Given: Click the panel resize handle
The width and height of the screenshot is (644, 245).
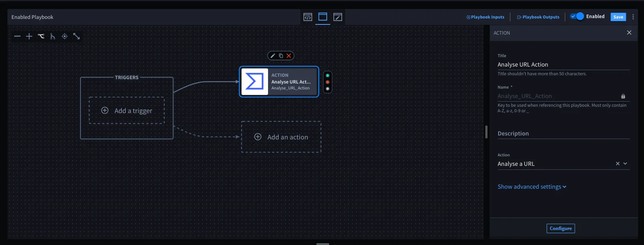Looking at the screenshot, I should [x=486, y=132].
